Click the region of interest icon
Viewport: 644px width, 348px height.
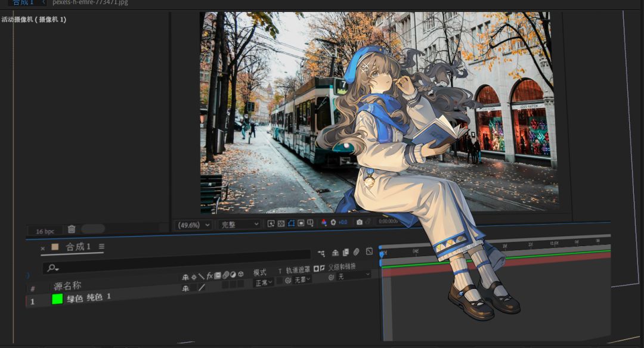[x=301, y=223]
